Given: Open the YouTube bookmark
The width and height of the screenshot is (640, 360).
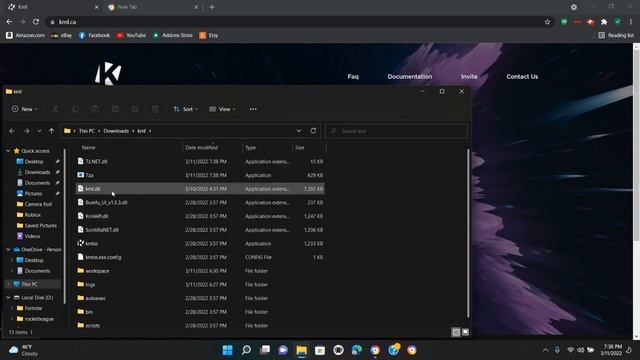Looking at the screenshot, I should 131,36.
